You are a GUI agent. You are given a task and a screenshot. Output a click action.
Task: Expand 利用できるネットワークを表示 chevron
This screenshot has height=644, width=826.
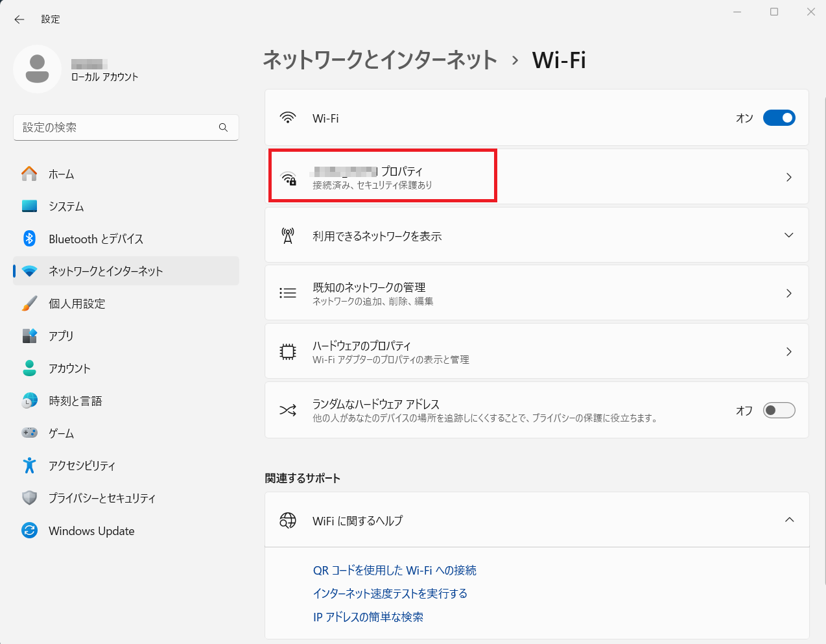[x=789, y=235]
